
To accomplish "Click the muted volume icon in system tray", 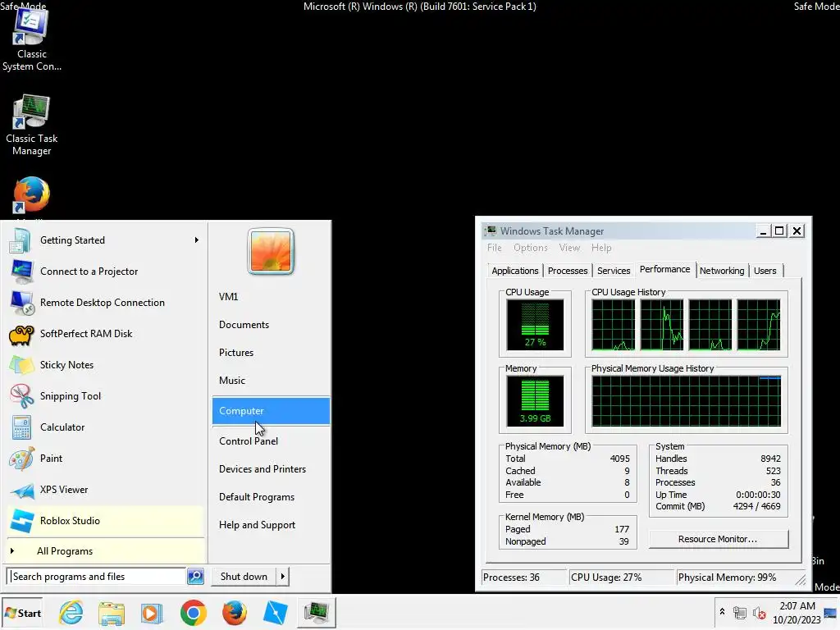I will 759,613.
